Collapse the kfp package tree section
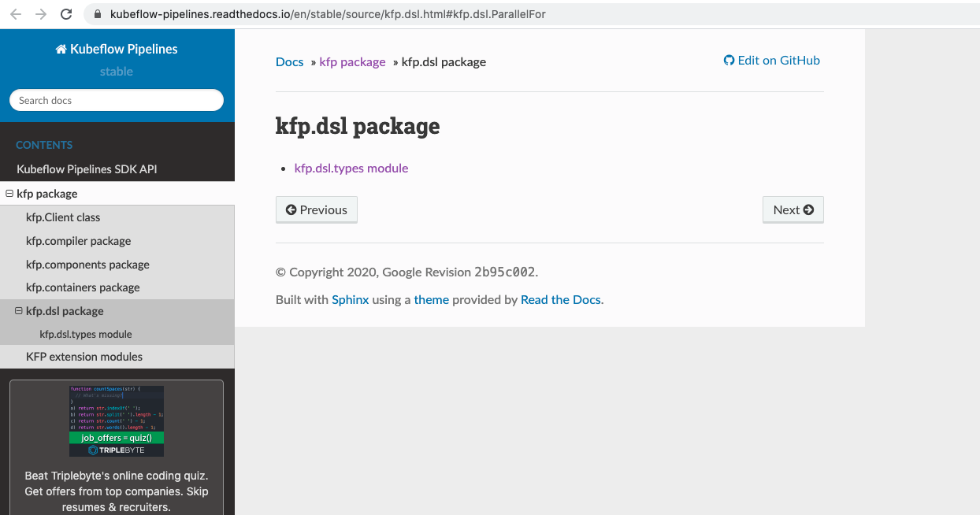 [x=8, y=193]
